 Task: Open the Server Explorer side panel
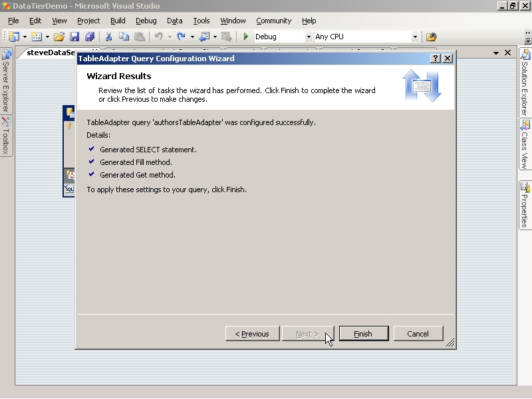click(x=6, y=80)
